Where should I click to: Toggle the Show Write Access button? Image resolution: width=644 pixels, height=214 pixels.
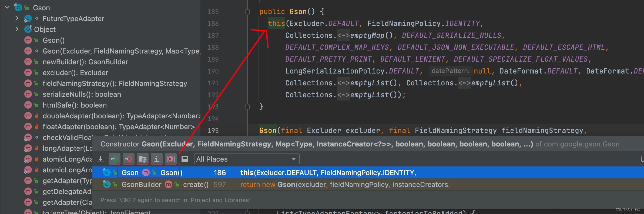pyautogui.click(x=129, y=159)
